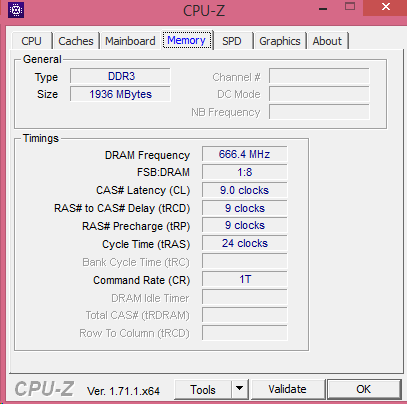Click the DRAM Frequency value 666.4 MHz
The width and height of the screenshot is (407, 404).
click(x=244, y=154)
